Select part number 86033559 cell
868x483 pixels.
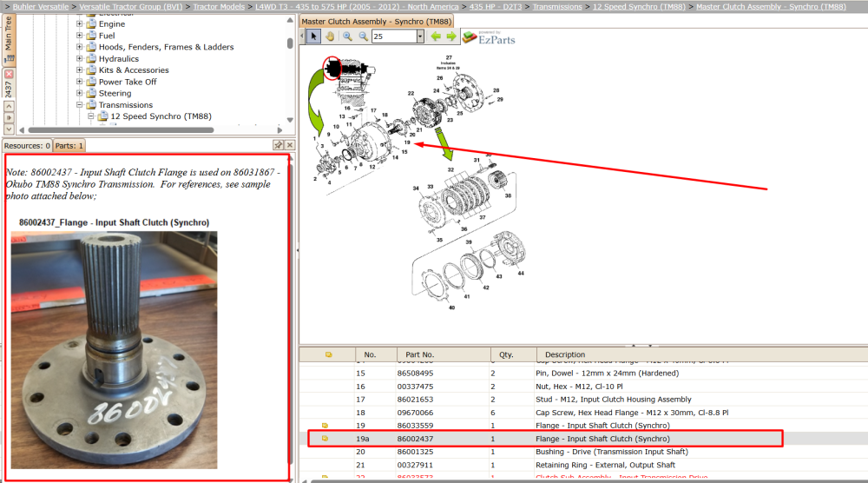[415, 426]
